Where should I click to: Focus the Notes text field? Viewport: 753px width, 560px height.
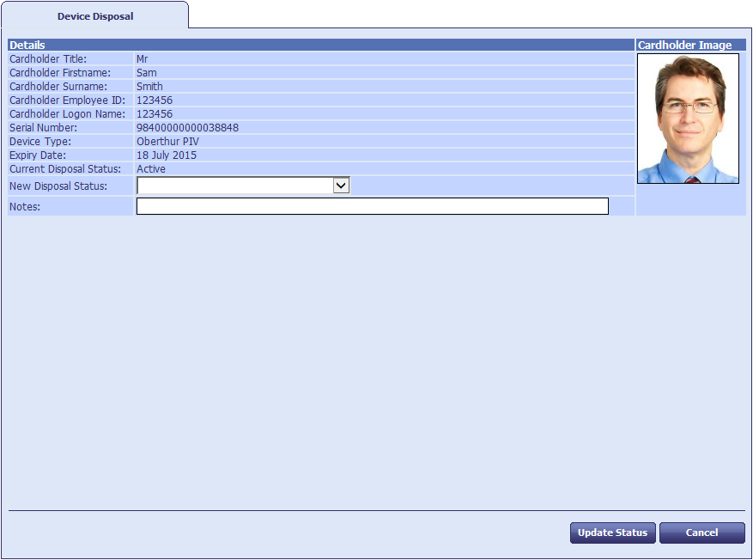coord(372,206)
